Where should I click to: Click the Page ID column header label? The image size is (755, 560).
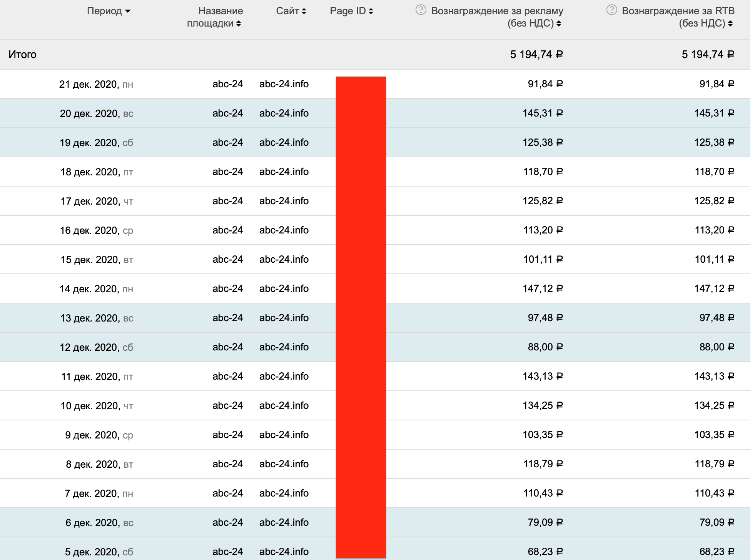[x=347, y=11]
